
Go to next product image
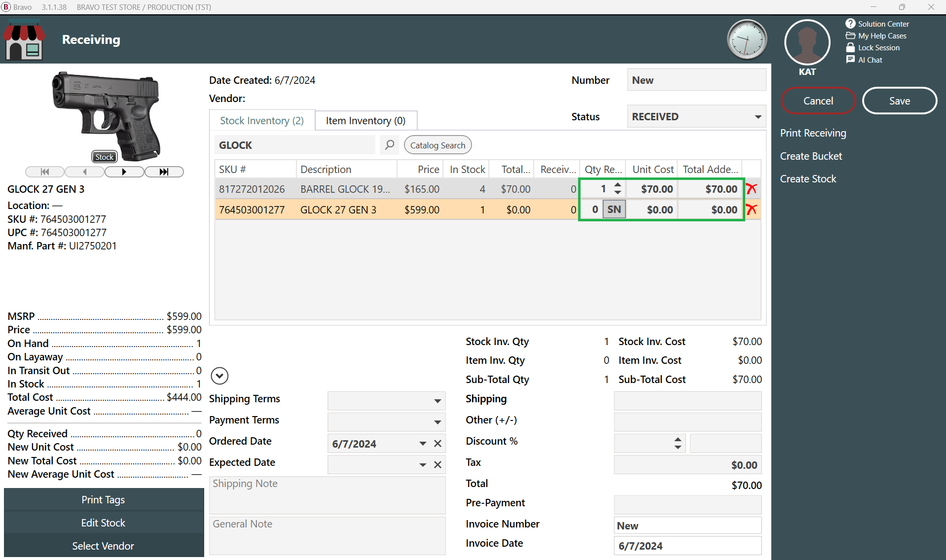coord(124,172)
